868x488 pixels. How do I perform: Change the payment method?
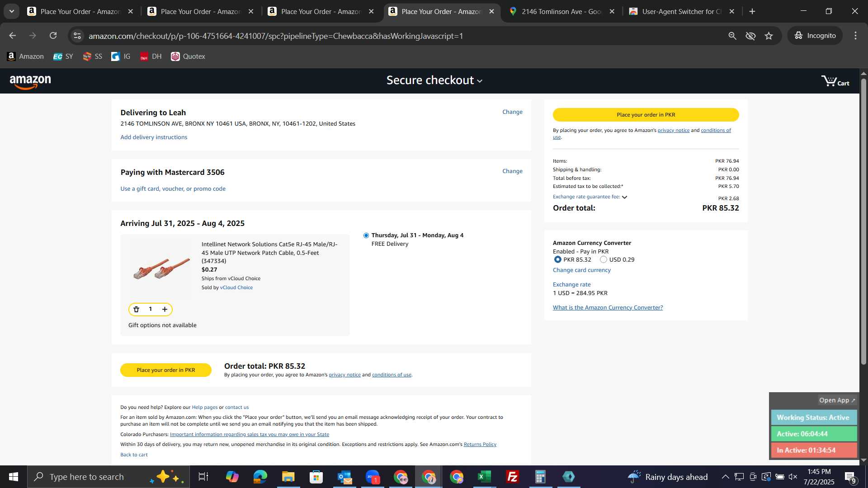pyautogui.click(x=512, y=171)
